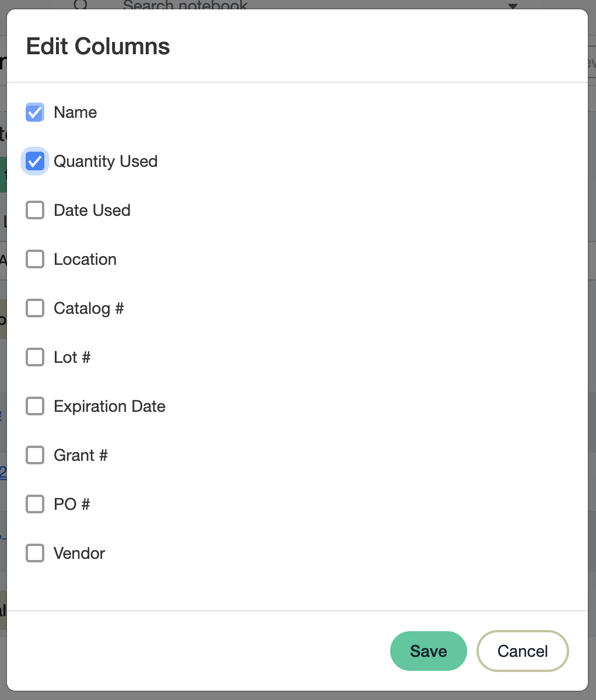Select the Expiration Date checkbox
Image resolution: width=596 pixels, height=700 pixels.
tap(35, 407)
